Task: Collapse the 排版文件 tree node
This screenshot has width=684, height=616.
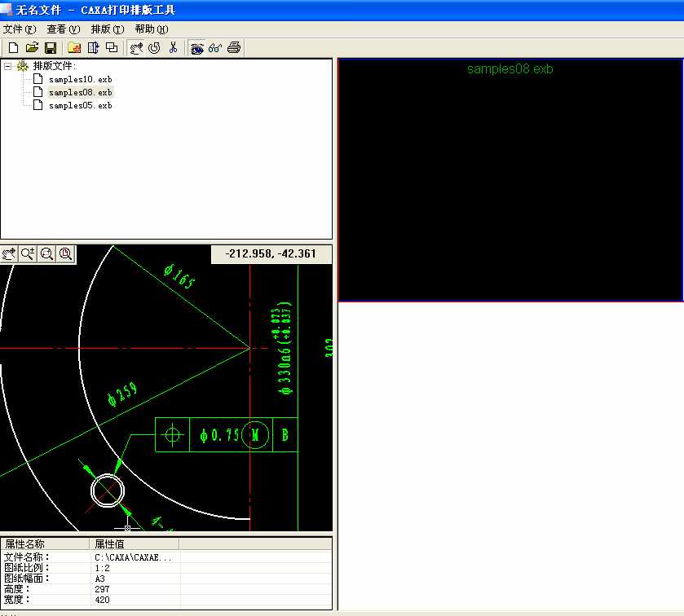Action: click(x=7, y=66)
